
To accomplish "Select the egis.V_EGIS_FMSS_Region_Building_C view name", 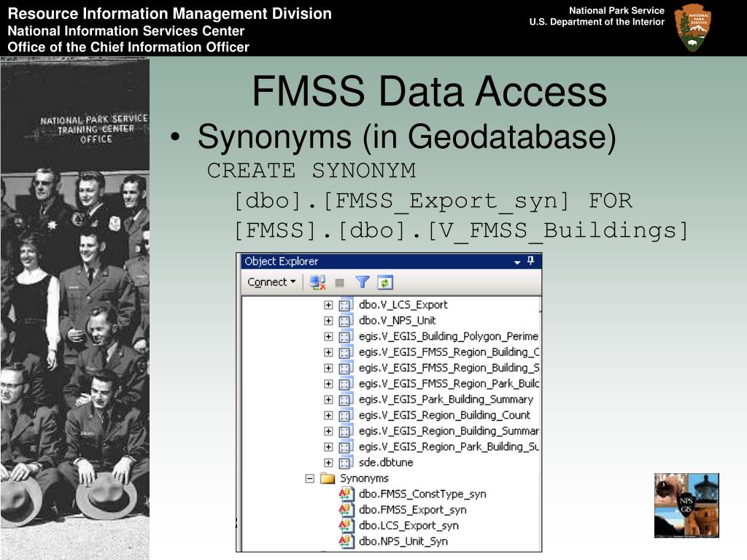I will (449, 352).
